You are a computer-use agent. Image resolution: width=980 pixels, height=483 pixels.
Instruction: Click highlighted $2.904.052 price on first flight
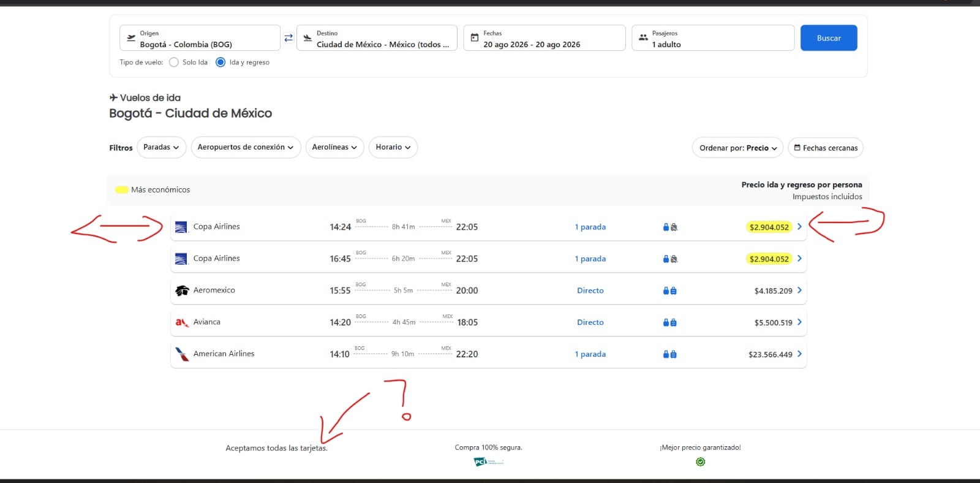[769, 227]
